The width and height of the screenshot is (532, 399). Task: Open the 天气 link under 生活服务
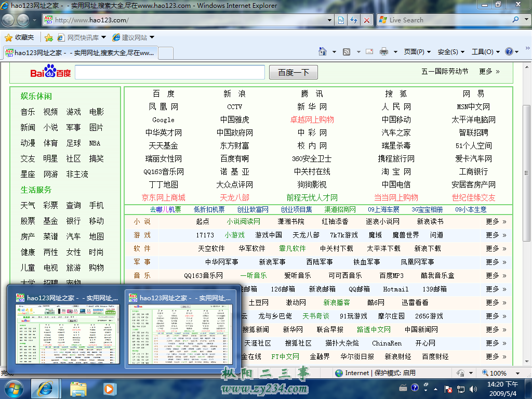[28, 206]
